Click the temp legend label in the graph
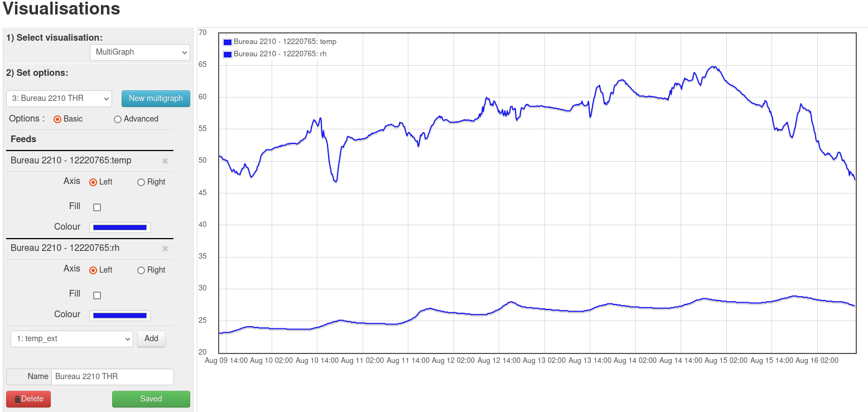This screenshot has width=868, height=412. coord(285,42)
